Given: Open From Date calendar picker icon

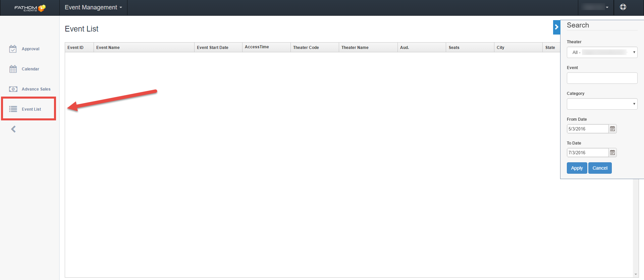Looking at the screenshot, I should pyautogui.click(x=612, y=129).
